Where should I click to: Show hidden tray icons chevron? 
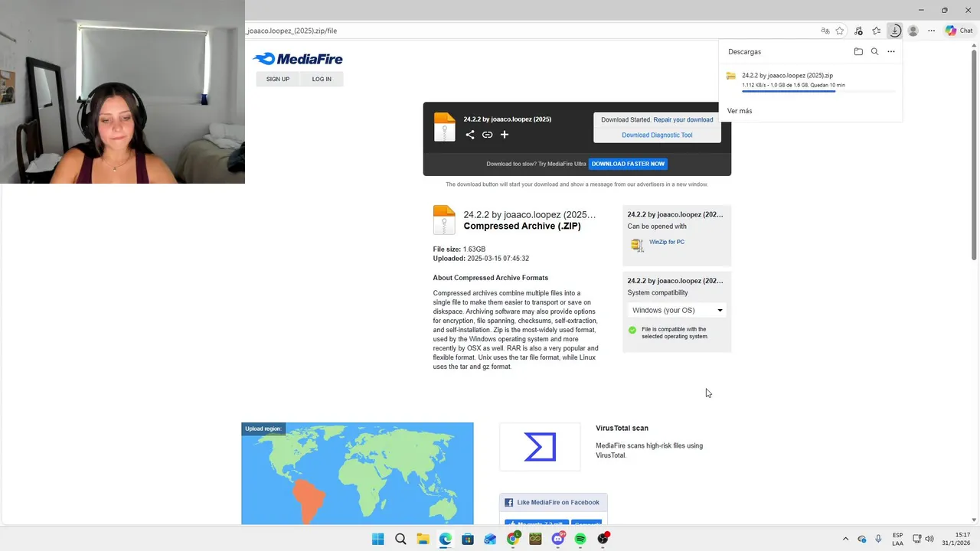coord(845,539)
